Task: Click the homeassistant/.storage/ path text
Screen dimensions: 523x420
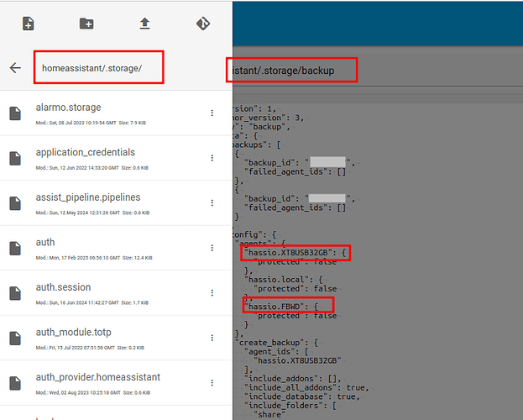Action: click(x=92, y=68)
